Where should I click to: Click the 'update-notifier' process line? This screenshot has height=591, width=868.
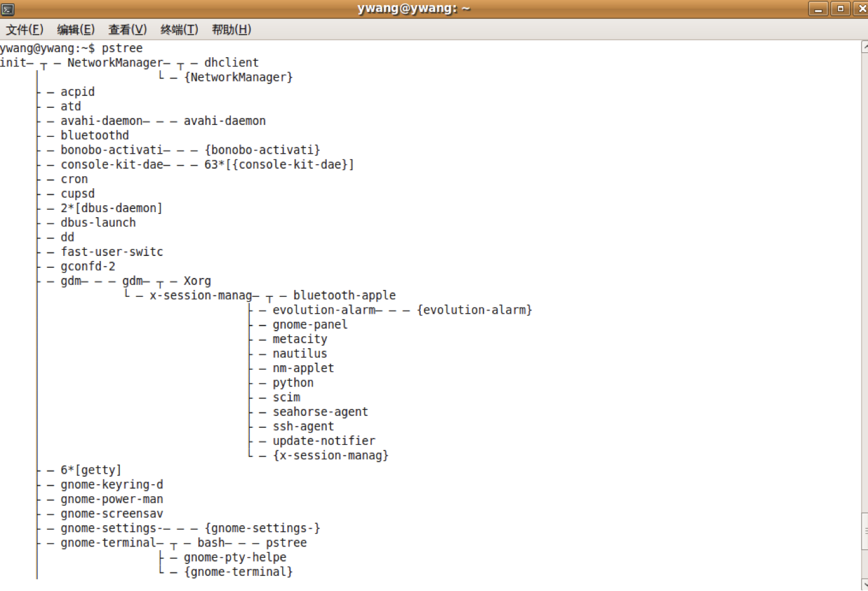click(x=324, y=441)
